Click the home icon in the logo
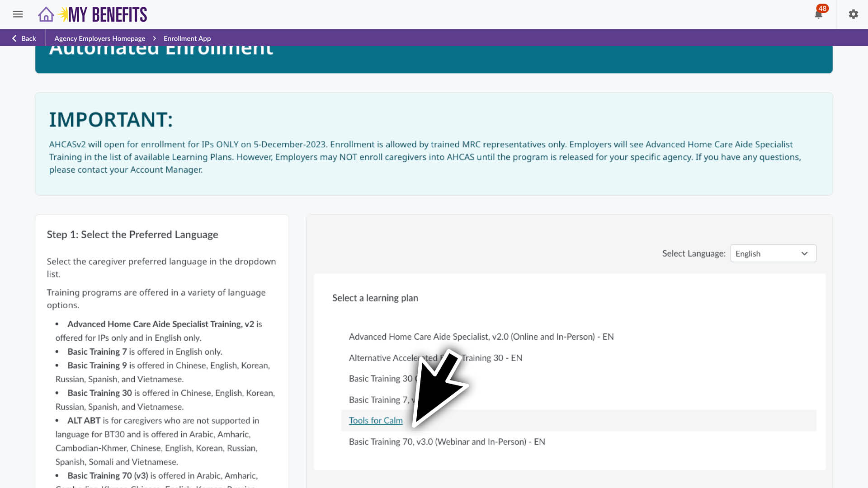Screen dimensions: 868x488 tap(46, 14)
